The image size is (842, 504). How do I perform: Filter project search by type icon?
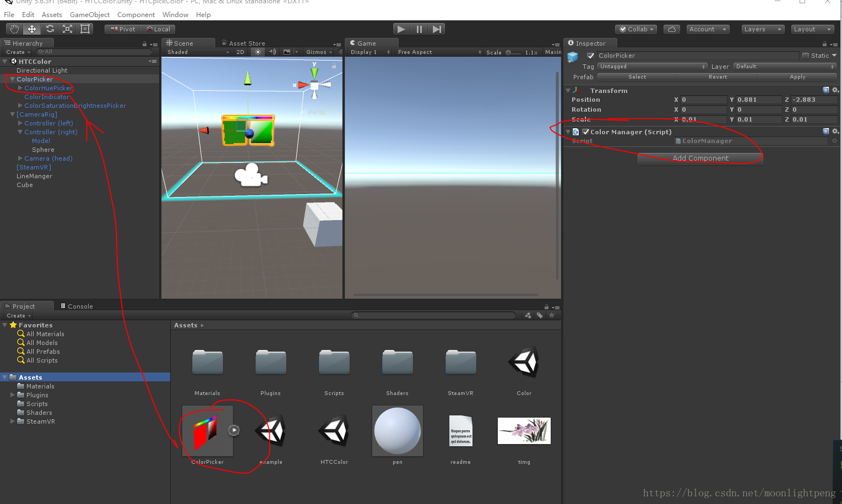[x=528, y=315]
